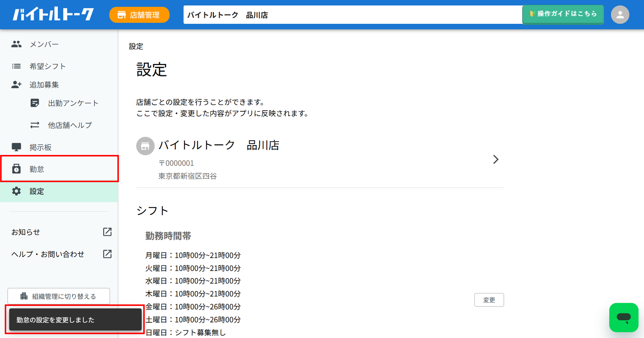Open the green chat support widget
Viewport: 644px width, 338px height.
pos(624,318)
